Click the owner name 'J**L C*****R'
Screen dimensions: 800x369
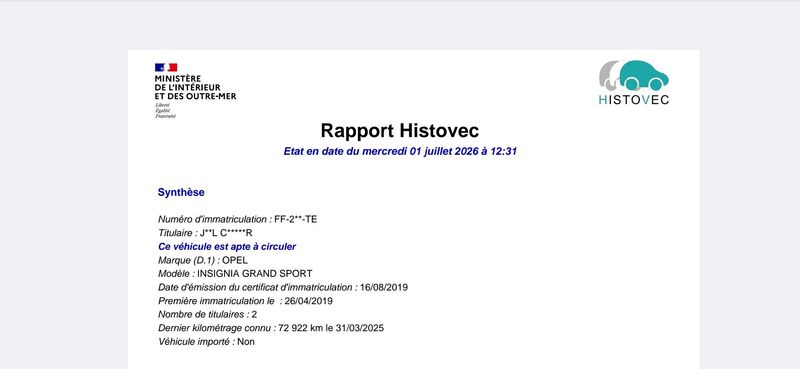(x=226, y=233)
